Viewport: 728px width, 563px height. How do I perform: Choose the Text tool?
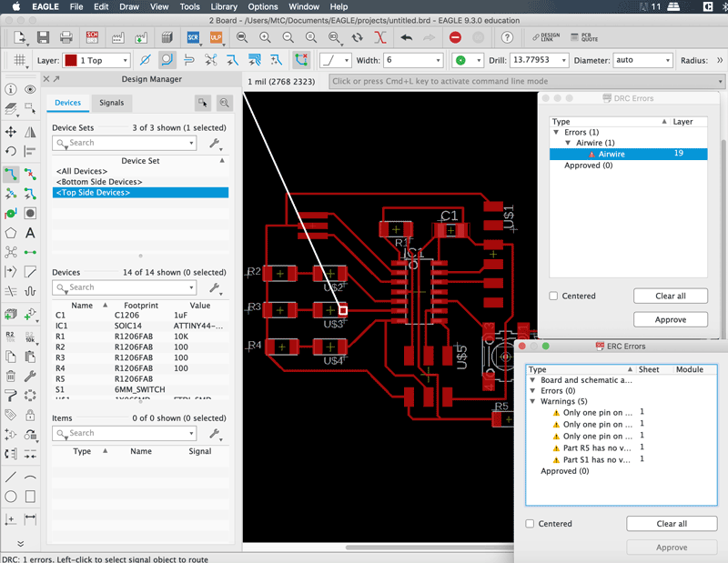click(x=31, y=232)
